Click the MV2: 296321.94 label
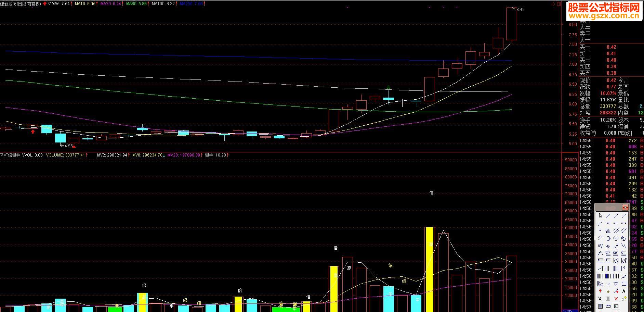 pyautogui.click(x=112, y=155)
